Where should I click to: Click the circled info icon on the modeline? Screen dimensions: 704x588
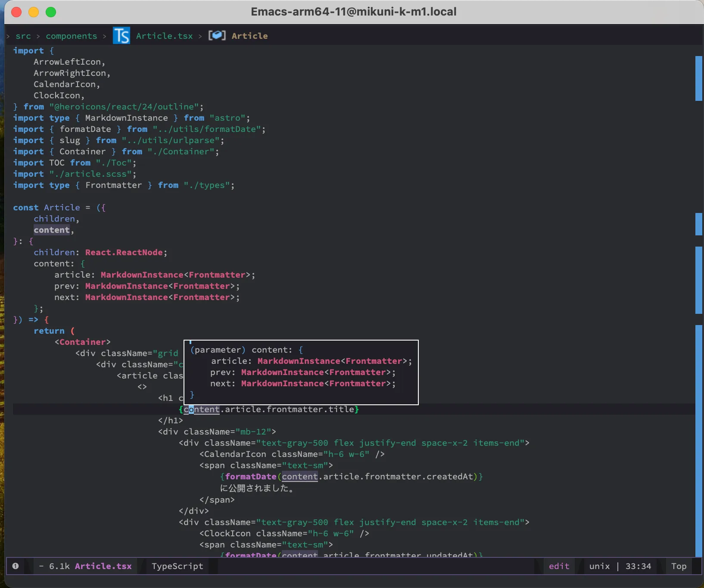click(x=16, y=566)
